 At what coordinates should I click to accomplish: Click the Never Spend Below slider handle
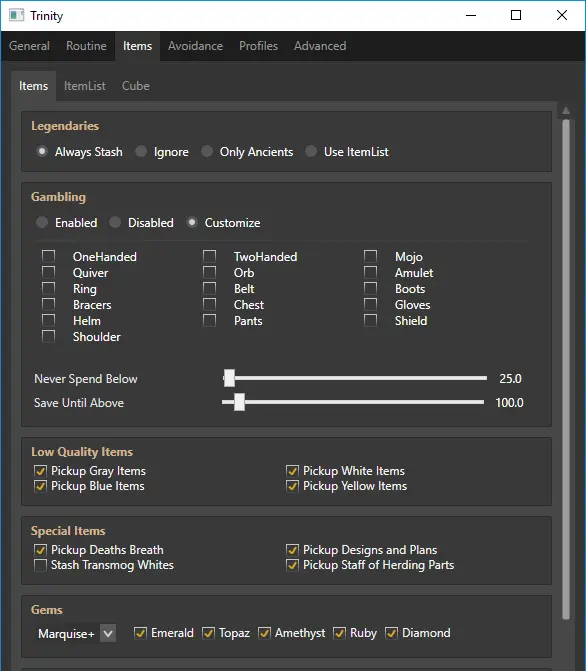229,378
